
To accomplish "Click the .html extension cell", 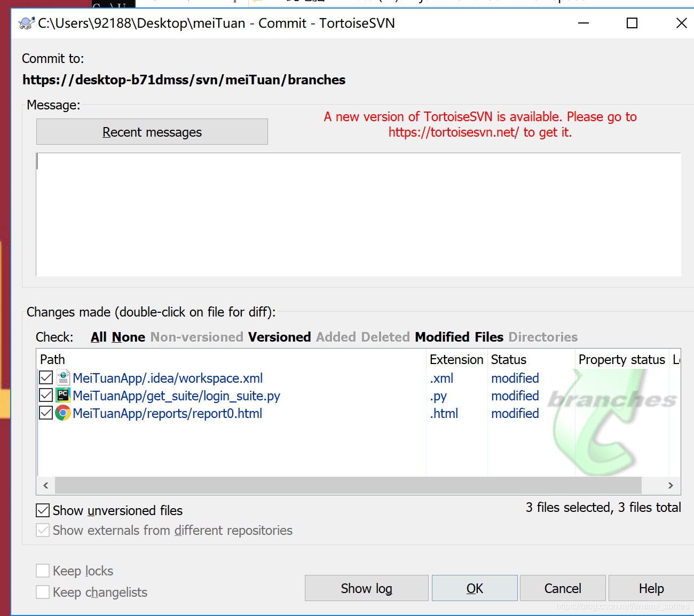I will click(x=444, y=413).
